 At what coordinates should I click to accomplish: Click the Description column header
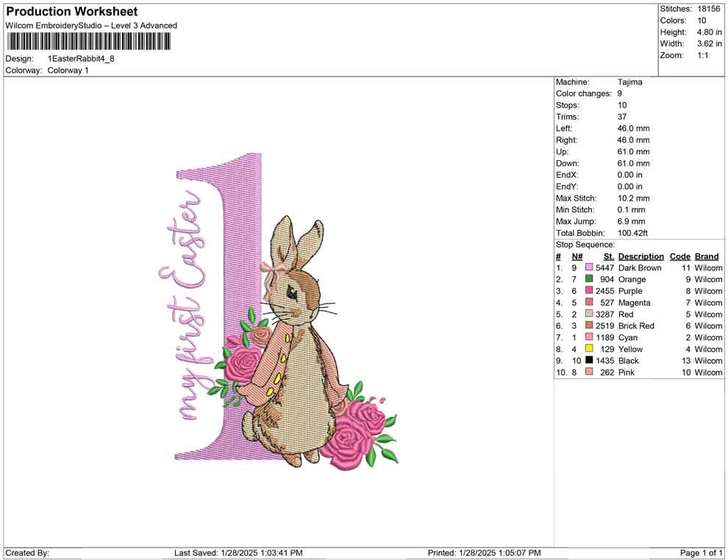point(640,256)
